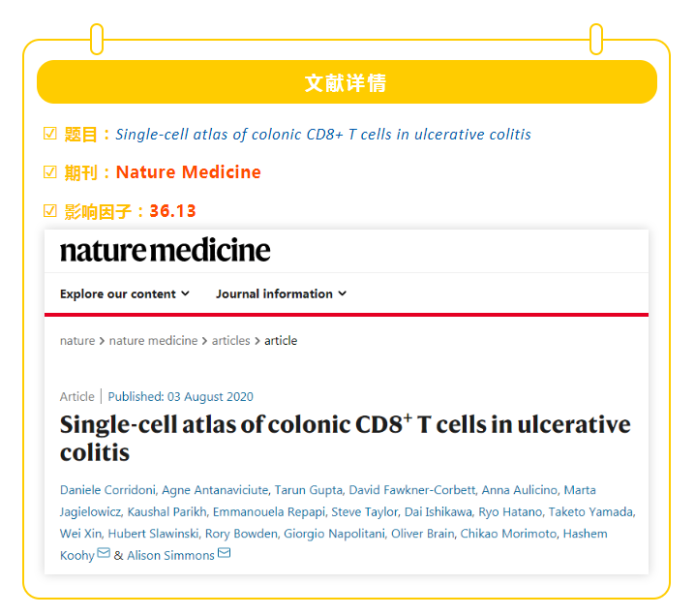This screenshot has height=616, width=695.
Task: Toggle the checkbox beside 题目
Action: pos(50,134)
